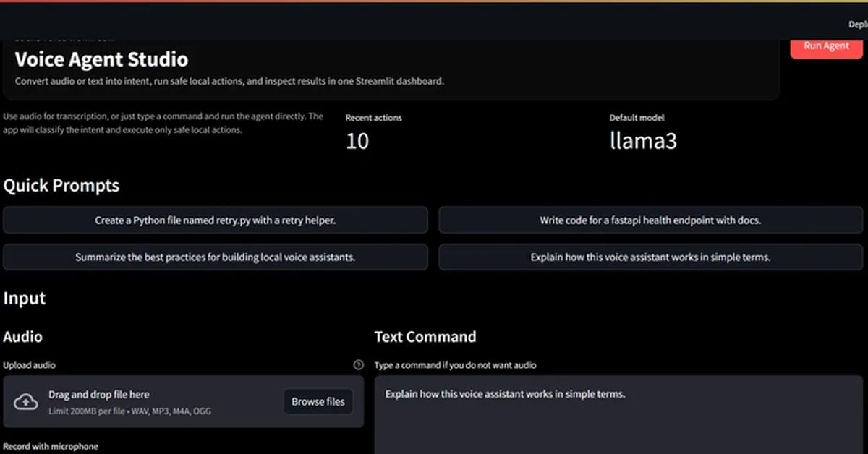This screenshot has width=868, height=454.
Task: Click the Audio section heading
Action: tap(23, 336)
